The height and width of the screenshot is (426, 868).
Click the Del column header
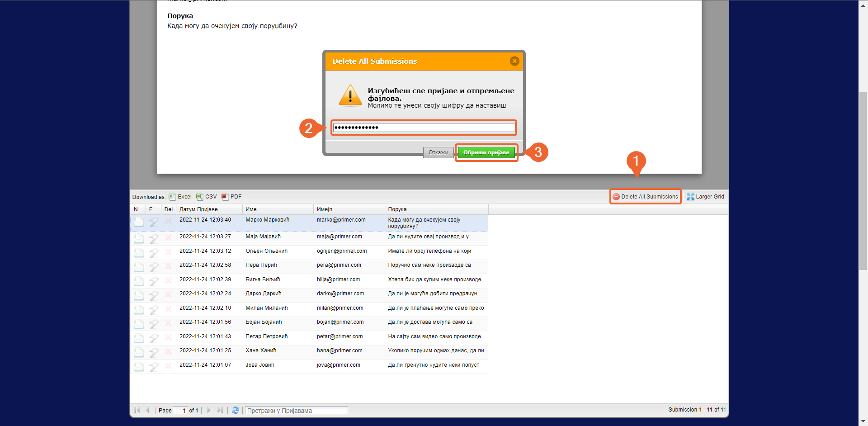coord(169,209)
